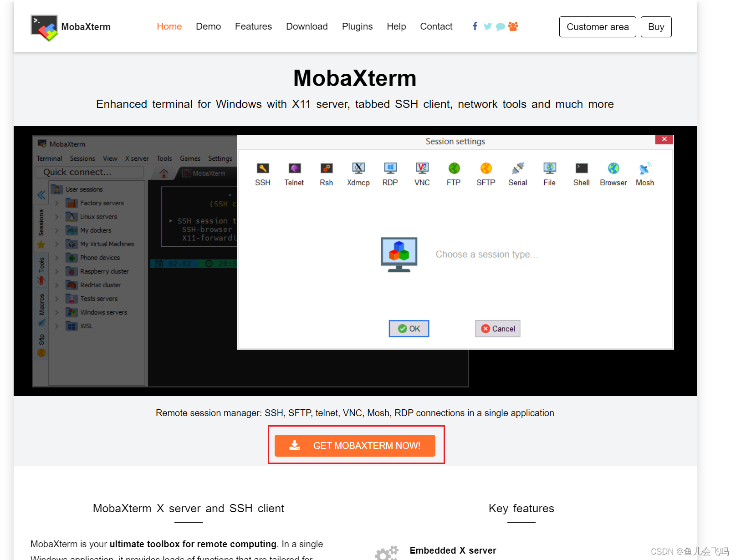
Task: Choose the RDP session type
Action: pyautogui.click(x=390, y=173)
